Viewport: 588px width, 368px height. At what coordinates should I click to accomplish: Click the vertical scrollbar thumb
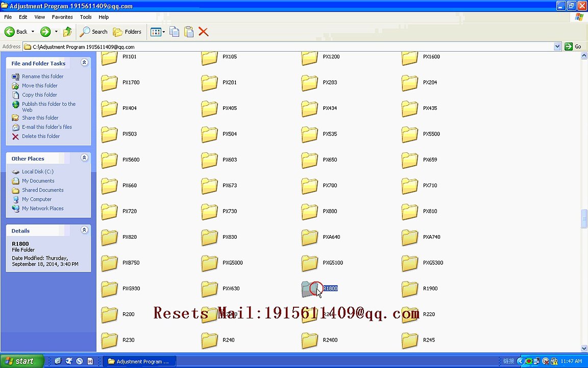584,219
